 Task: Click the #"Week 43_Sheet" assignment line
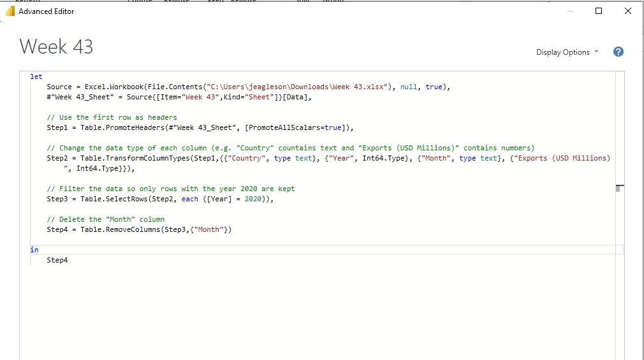click(x=179, y=97)
